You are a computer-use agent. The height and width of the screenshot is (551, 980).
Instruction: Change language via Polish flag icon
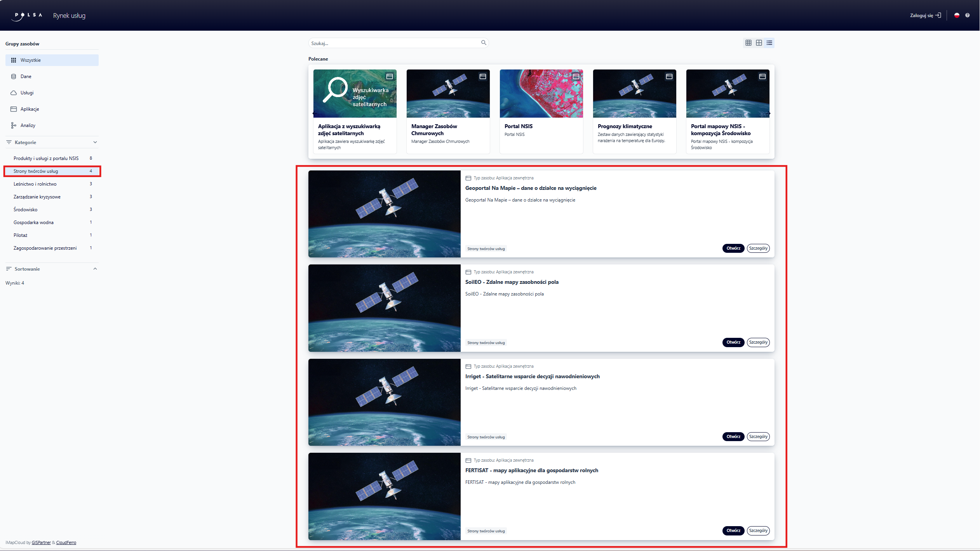tap(957, 16)
